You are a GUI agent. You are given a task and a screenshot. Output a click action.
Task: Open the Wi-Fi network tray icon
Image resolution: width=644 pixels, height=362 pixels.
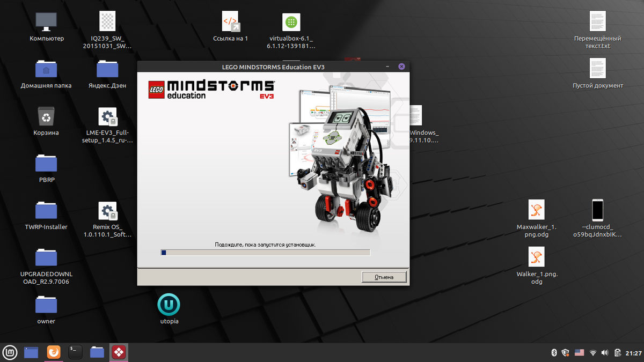[x=593, y=352]
